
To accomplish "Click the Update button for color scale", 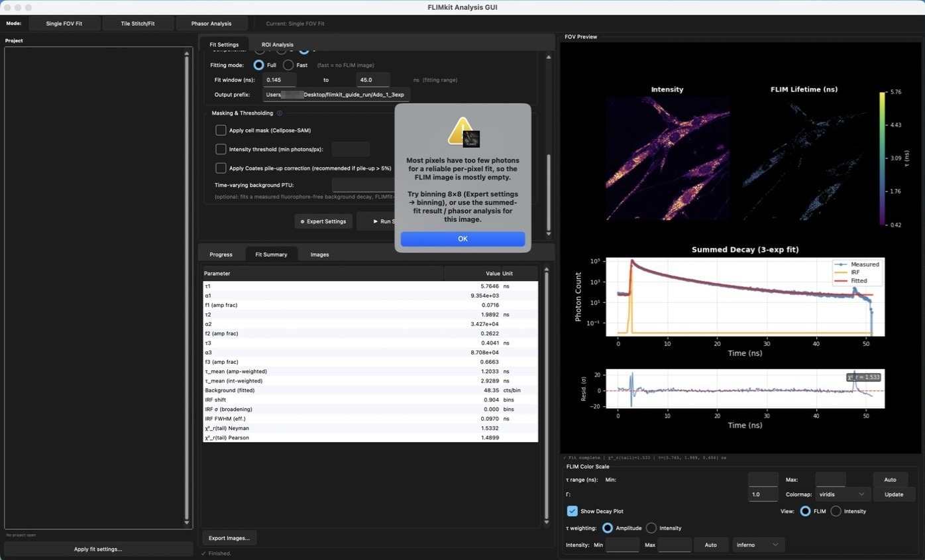I will click(894, 494).
